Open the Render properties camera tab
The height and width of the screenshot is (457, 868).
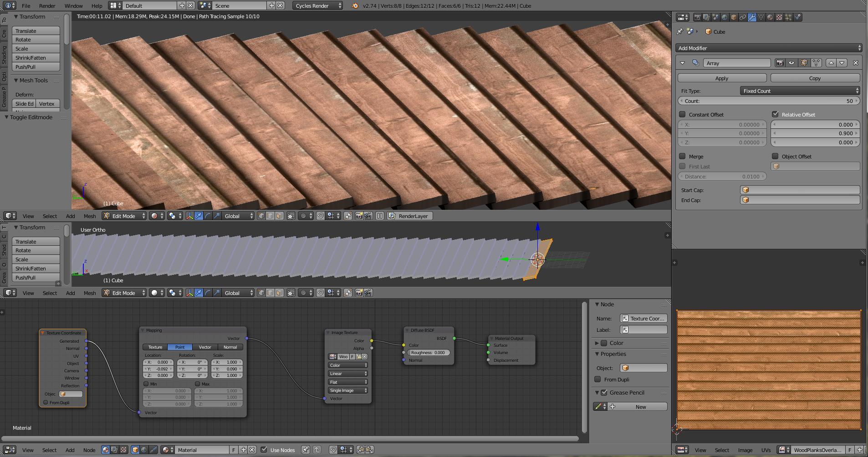697,17
